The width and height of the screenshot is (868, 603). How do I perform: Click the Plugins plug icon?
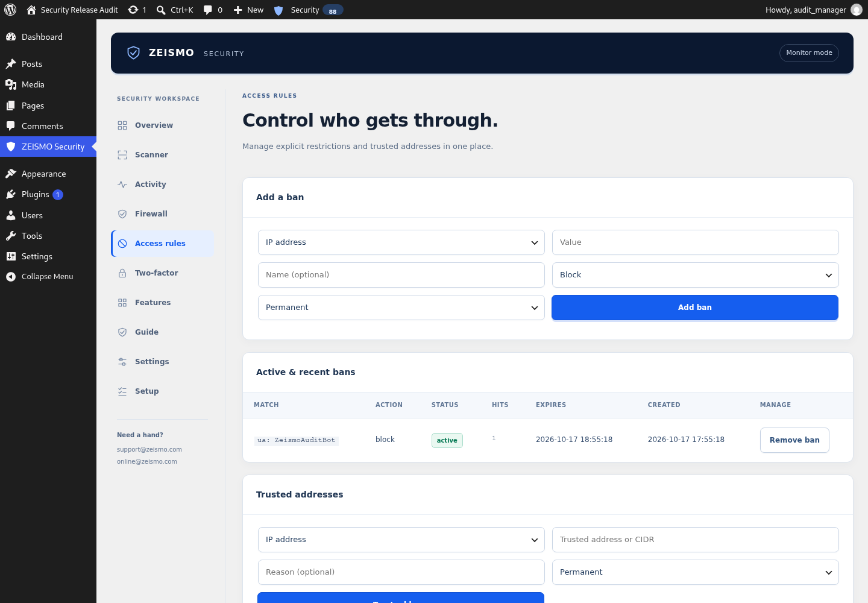click(11, 194)
